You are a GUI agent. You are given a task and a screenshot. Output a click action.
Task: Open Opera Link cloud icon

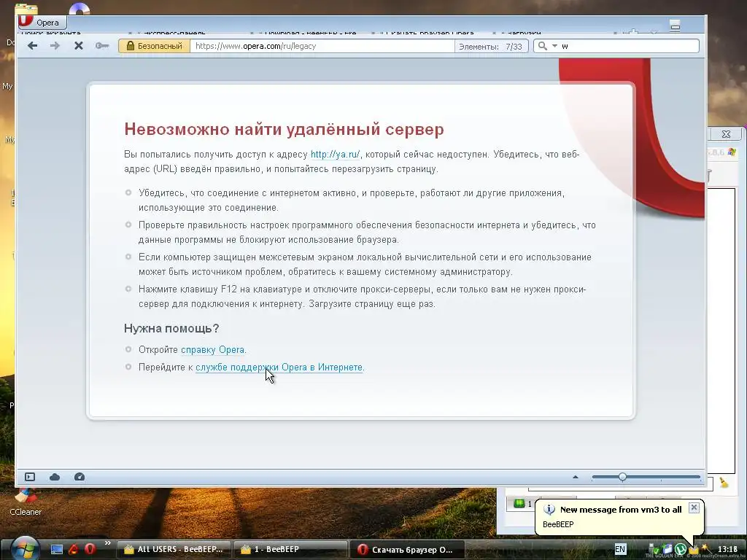point(55,477)
